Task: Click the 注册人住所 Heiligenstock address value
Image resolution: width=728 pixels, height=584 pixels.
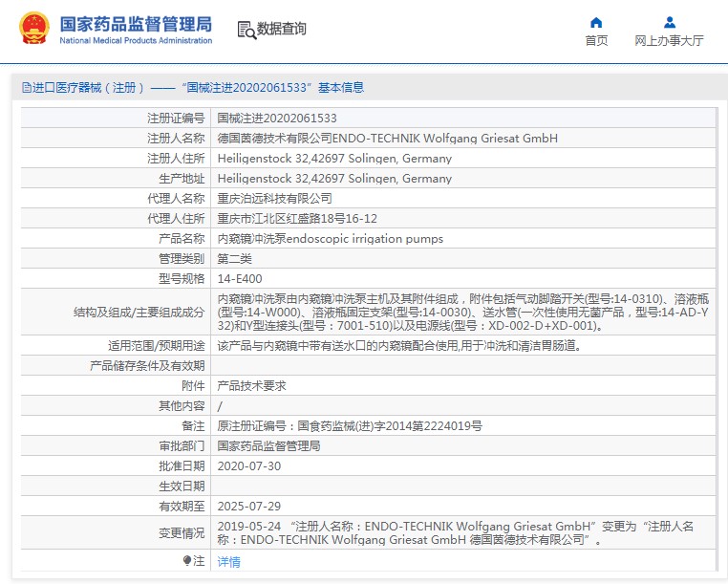Action: 334,159
